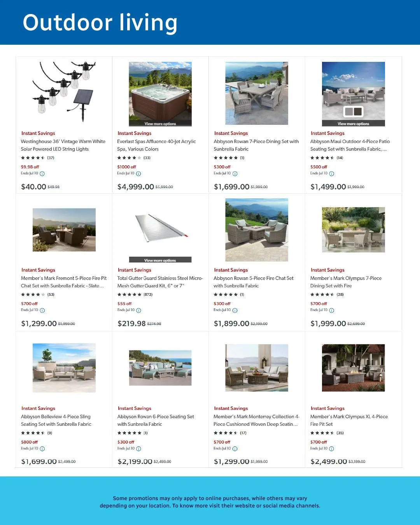Click info icon beside Abbyson Rowan 7-Piece Dining savings end date
The height and width of the screenshot is (525, 420).
[235, 174]
